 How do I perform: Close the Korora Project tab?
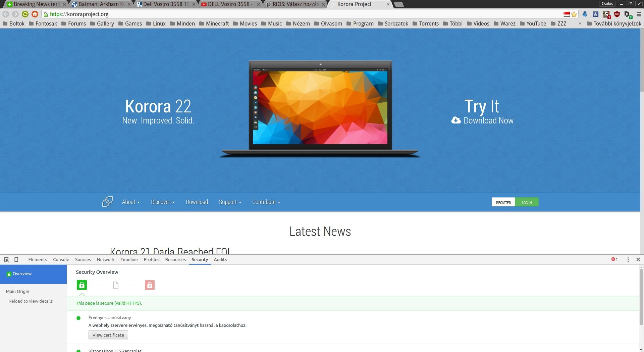[388, 4]
